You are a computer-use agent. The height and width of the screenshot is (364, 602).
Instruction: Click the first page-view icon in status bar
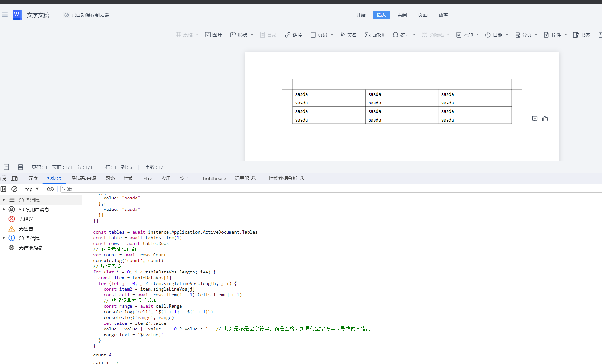pyautogui.click(x=6, y=167)
